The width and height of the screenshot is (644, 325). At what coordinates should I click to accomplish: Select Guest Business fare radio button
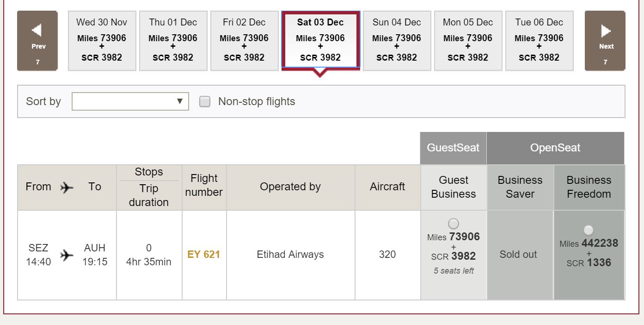pyautogui.click(x=454, y=223)
